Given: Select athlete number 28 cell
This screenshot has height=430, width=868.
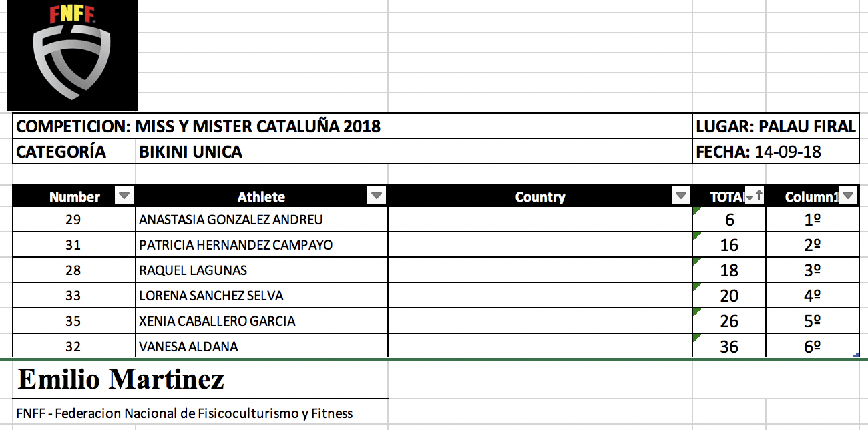Looking at the screenshot, I should coord(73,270).
